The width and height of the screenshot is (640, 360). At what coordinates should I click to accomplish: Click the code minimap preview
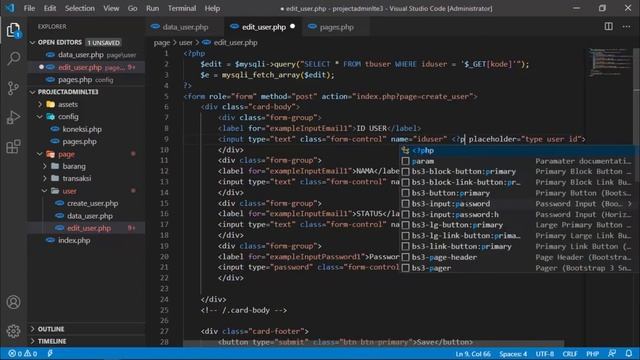[610, 62]
